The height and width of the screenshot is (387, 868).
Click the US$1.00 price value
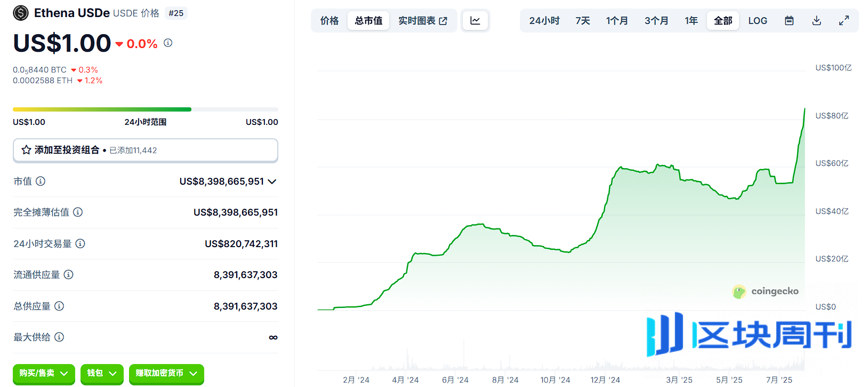[x=62, y=43]
